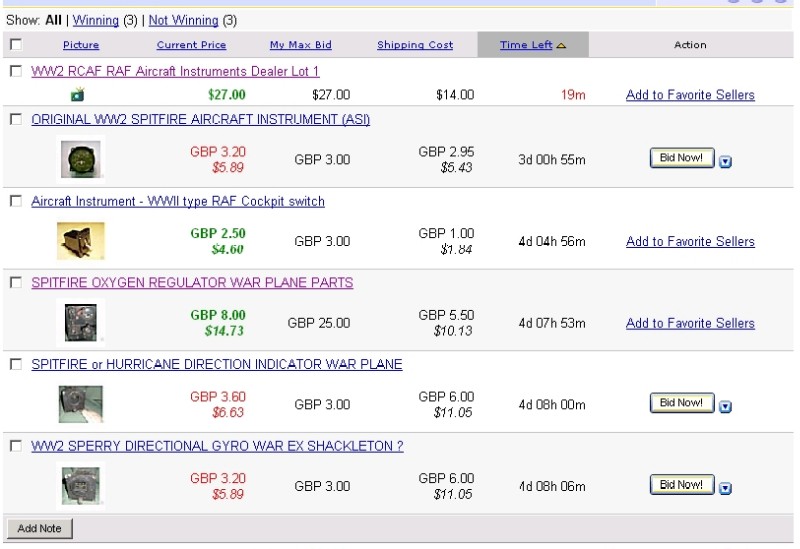Click the Action column header

690,45
